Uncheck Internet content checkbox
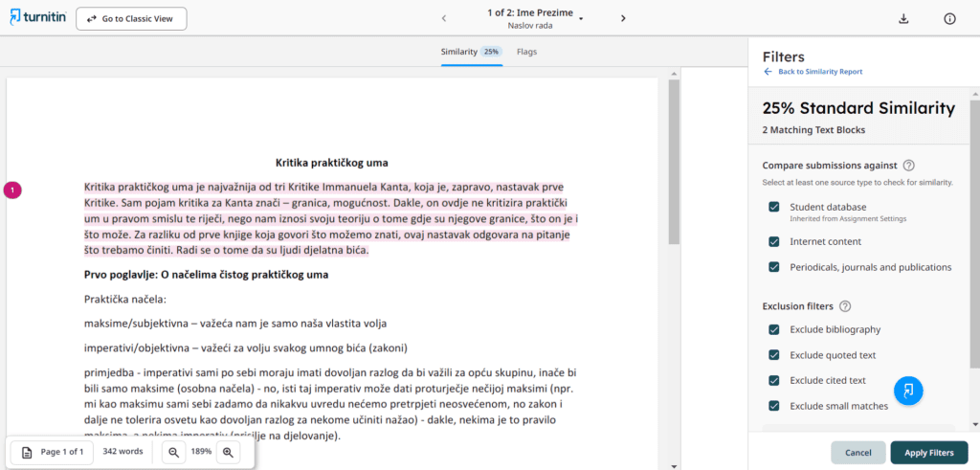Viewport: 980px width, 470px height. [x=773, y=241]
